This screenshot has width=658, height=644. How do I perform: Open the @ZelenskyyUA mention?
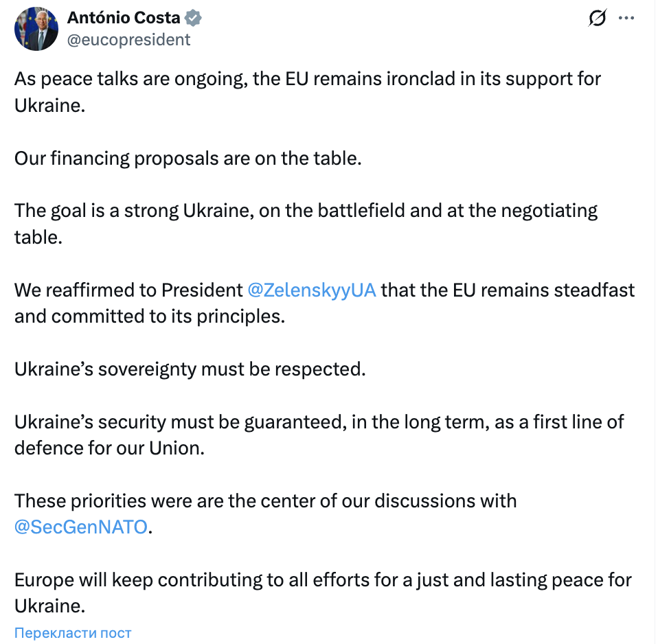coord(311,290)
